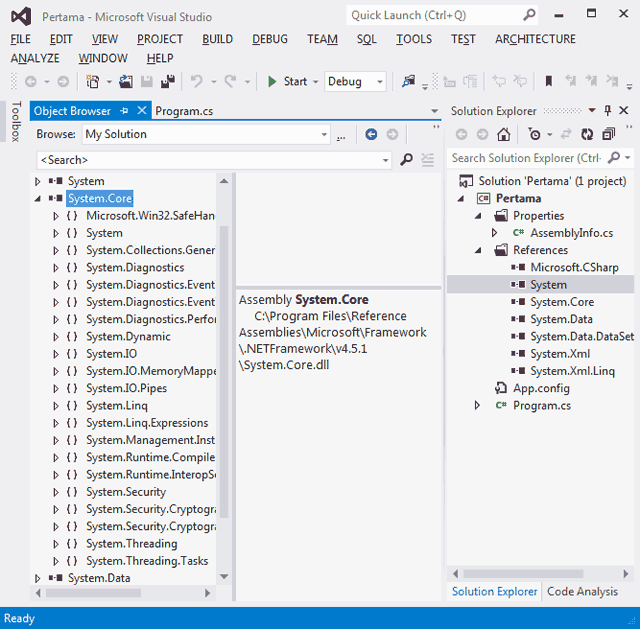Click Object Browser vertical scrollbar down arrow
The image size is (640, 629).
(x=224, y=576)
